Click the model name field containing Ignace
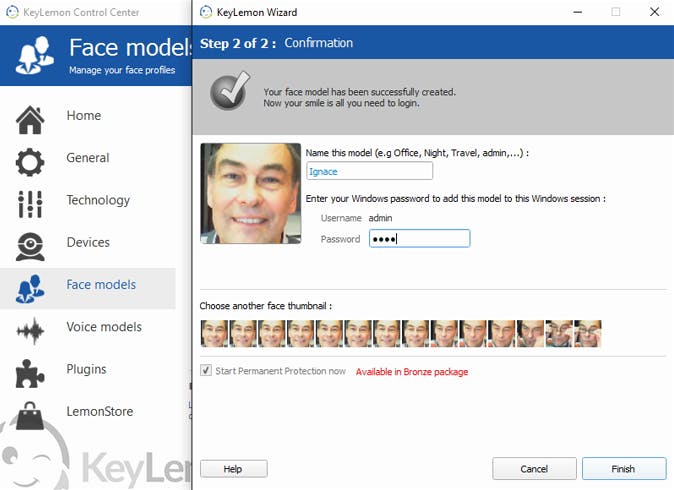Screen dimensions: 674x490 (369, 171)
